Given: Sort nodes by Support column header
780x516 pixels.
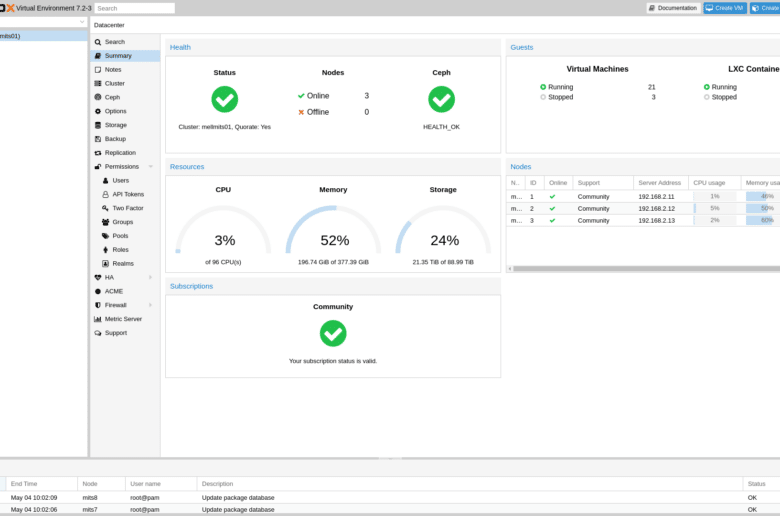Looking at the screenshot, I should (x=603, y=183).
